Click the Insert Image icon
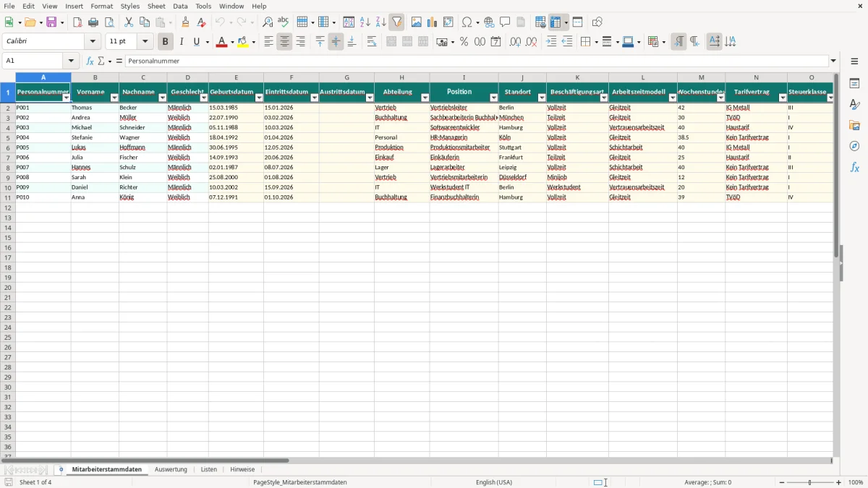Viewport: 868px width, 488px height. [x=417, y=22]
